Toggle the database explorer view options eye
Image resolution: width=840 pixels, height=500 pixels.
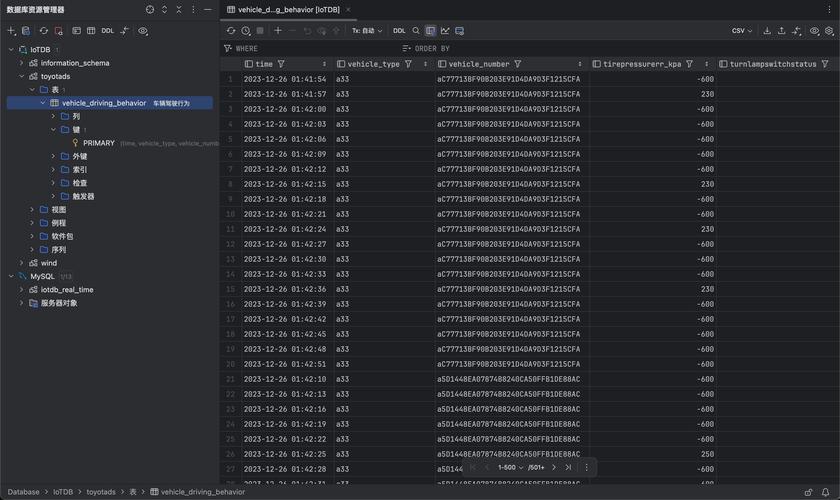pyautogui.click(x=143, y=31)
